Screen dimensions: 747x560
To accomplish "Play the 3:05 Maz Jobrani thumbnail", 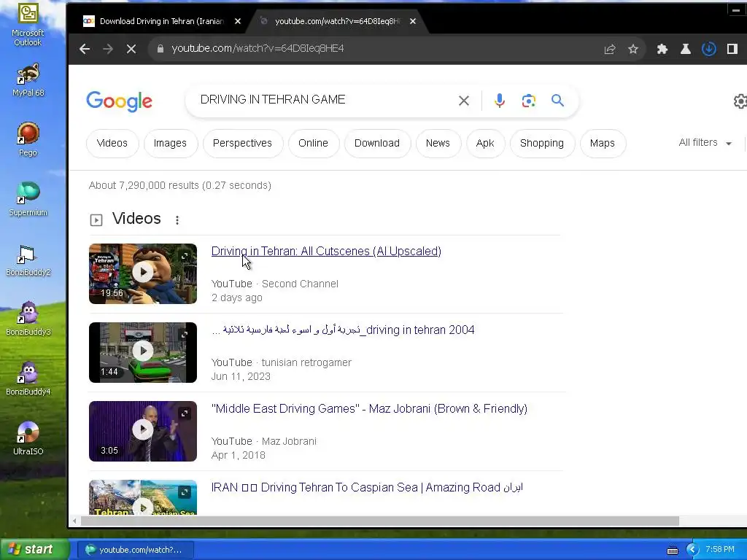I will 143,431.
